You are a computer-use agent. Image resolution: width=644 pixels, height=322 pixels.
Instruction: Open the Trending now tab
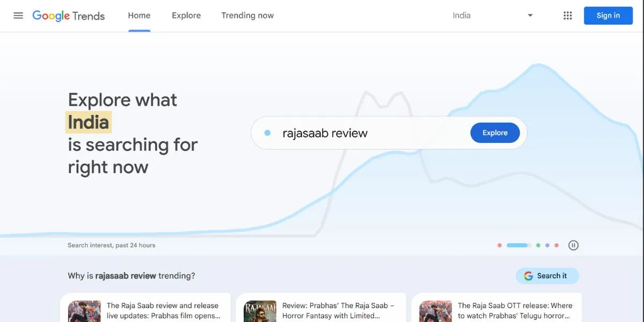click(247, 15)
